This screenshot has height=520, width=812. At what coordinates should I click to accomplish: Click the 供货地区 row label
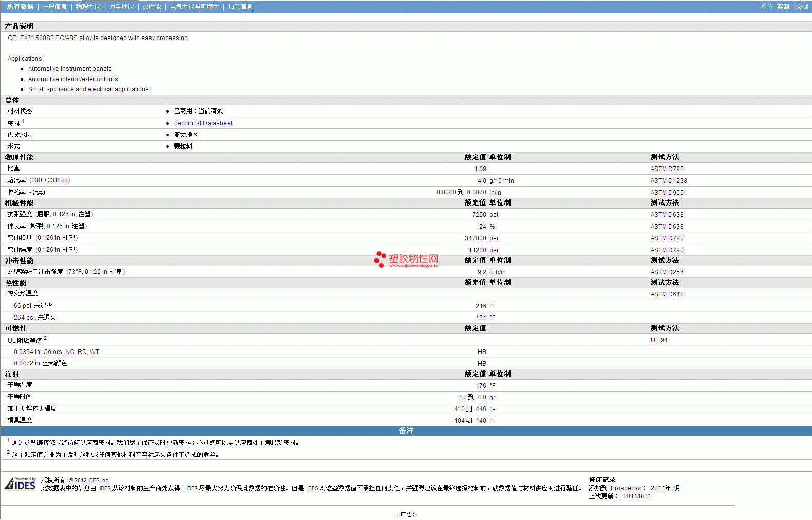coord(20,135)
